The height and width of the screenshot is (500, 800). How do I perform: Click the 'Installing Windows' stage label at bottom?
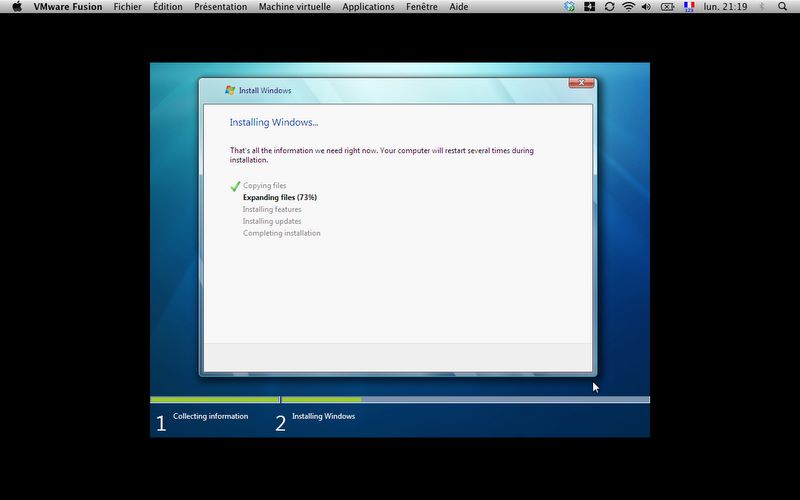point(323,416)
